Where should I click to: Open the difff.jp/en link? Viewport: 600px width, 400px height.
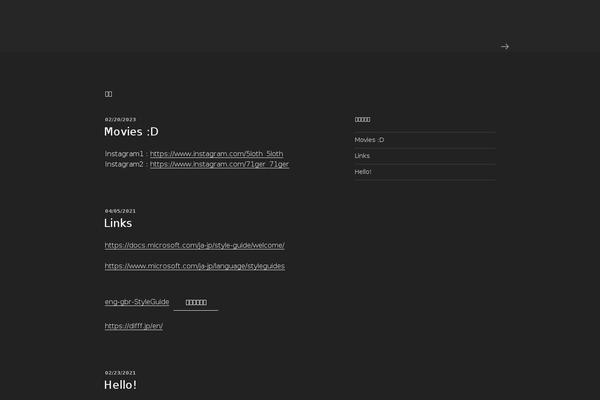click(x=134, y=326)
